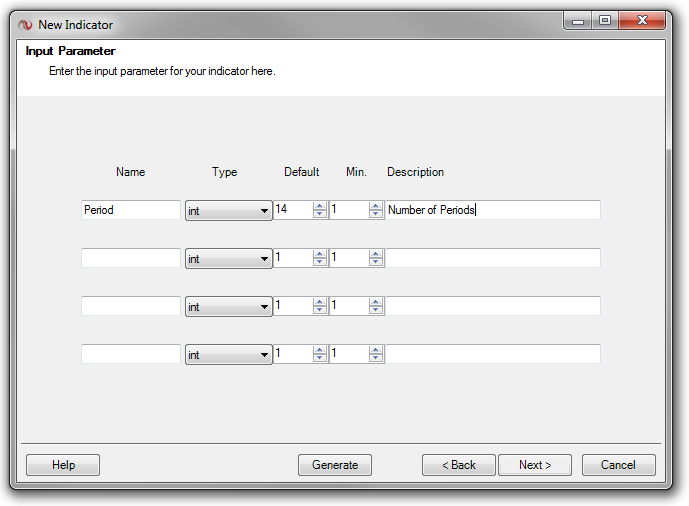
Task: Click the Name field containing Period
Action: 131,210
